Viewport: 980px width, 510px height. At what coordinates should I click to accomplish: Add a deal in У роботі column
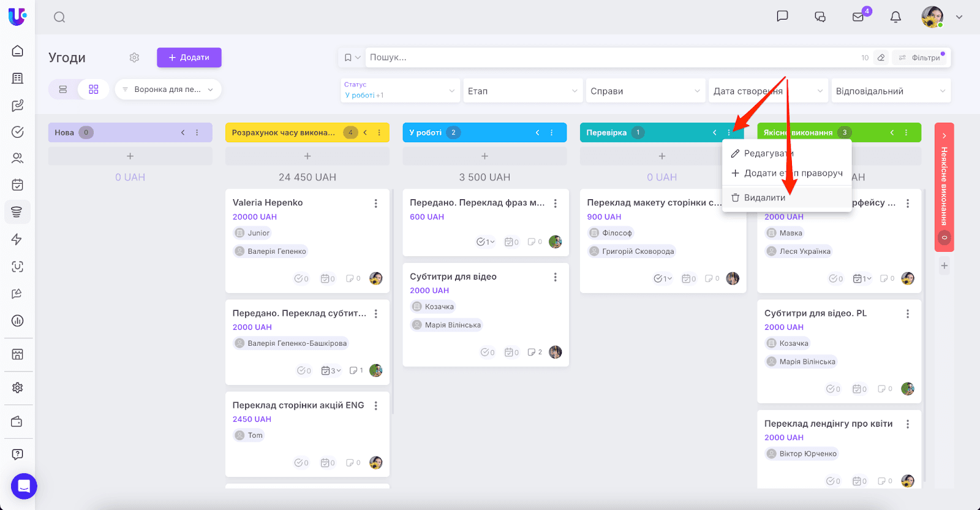[484, 156]
